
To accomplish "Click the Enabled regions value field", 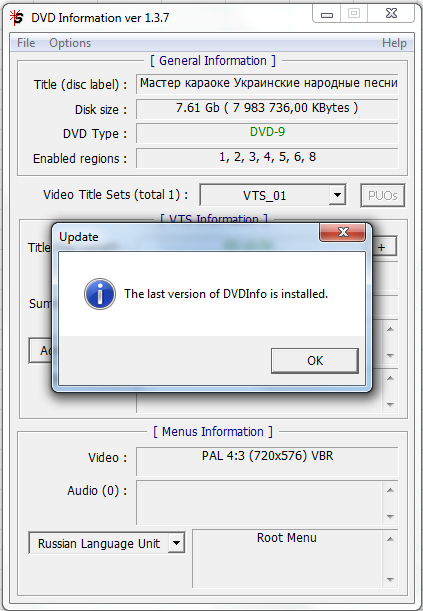I will (267, 158).
